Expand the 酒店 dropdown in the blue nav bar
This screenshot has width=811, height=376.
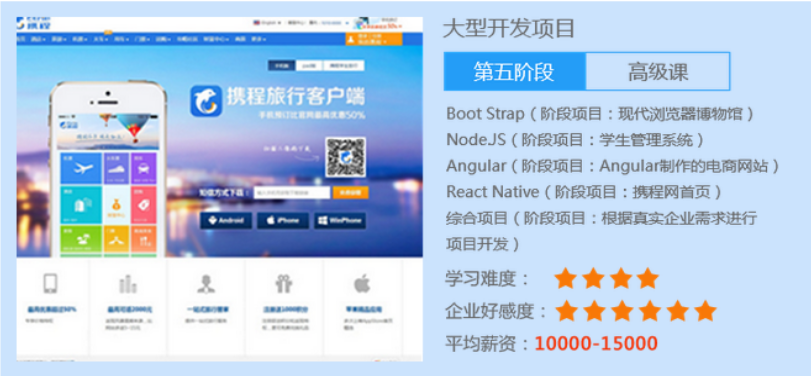tap(37, 39)
